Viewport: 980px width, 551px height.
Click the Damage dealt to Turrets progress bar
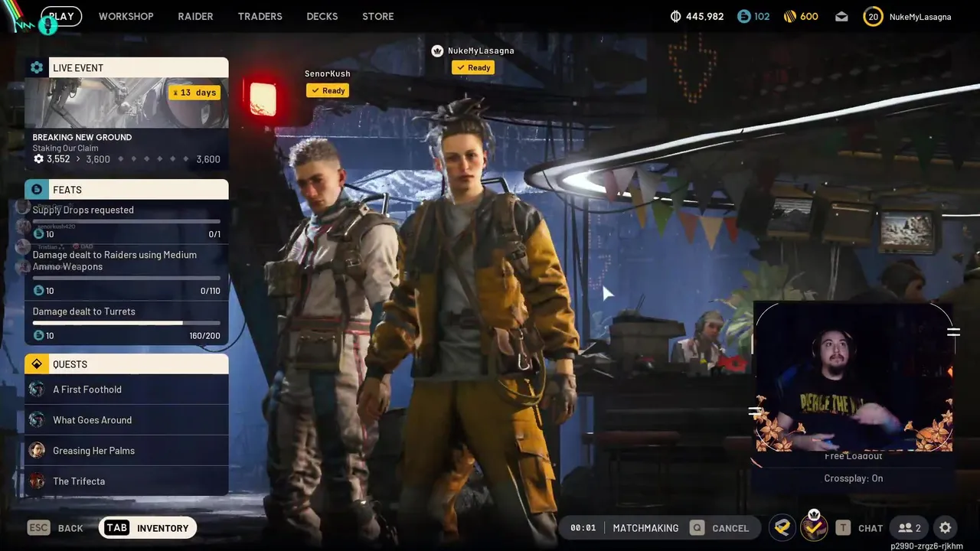click(126, 323)
